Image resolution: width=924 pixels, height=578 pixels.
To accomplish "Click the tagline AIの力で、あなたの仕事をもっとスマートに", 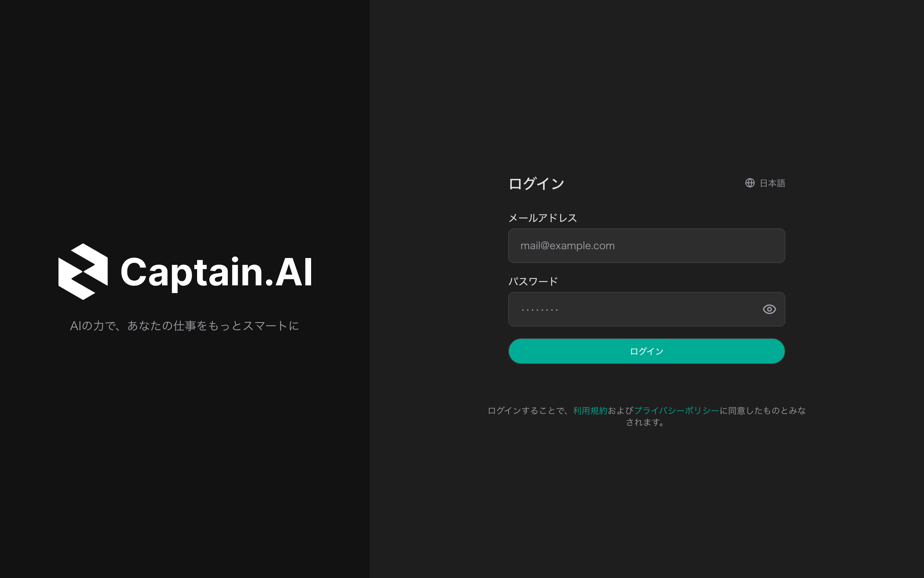I will pyautogui.click(x=184, y=326).
